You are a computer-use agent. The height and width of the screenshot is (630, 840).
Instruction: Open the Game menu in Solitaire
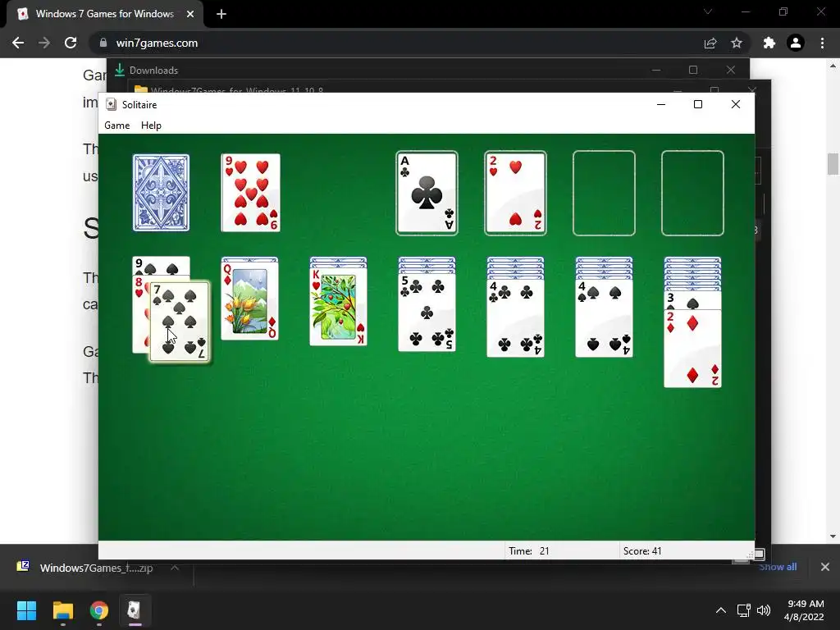[x=116, y=126]
